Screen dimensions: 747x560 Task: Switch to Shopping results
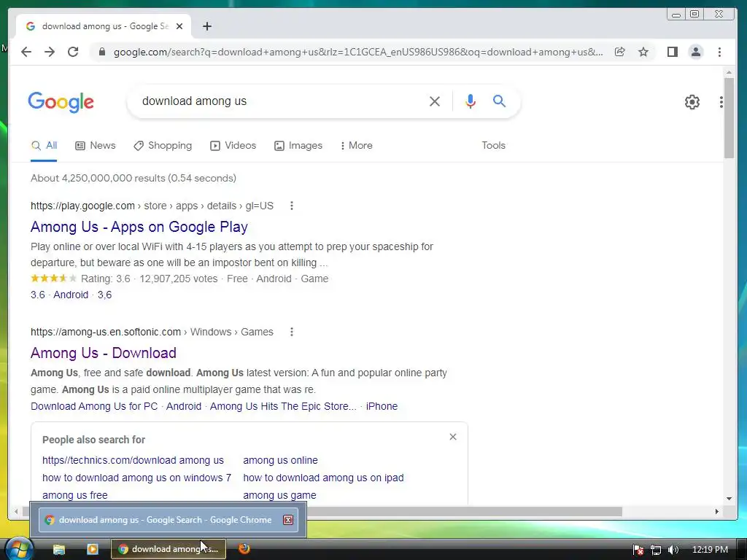point(163,146)
